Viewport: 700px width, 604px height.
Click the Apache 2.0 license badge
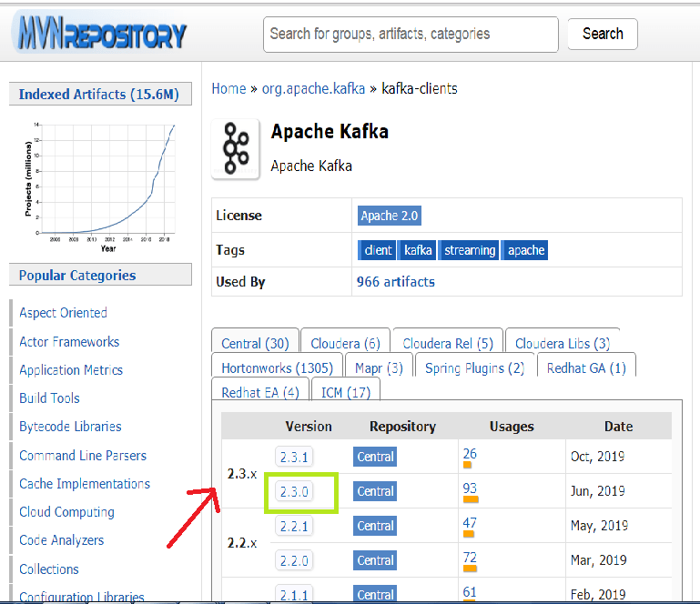389,216
